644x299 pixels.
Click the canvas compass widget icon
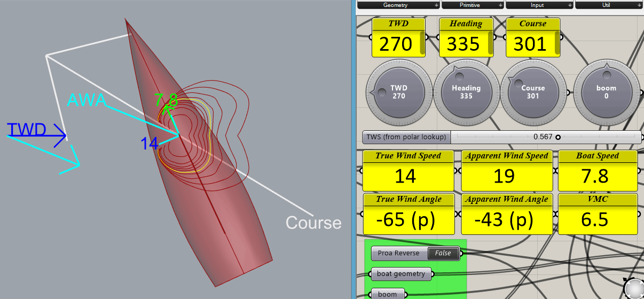pos(634,288)
